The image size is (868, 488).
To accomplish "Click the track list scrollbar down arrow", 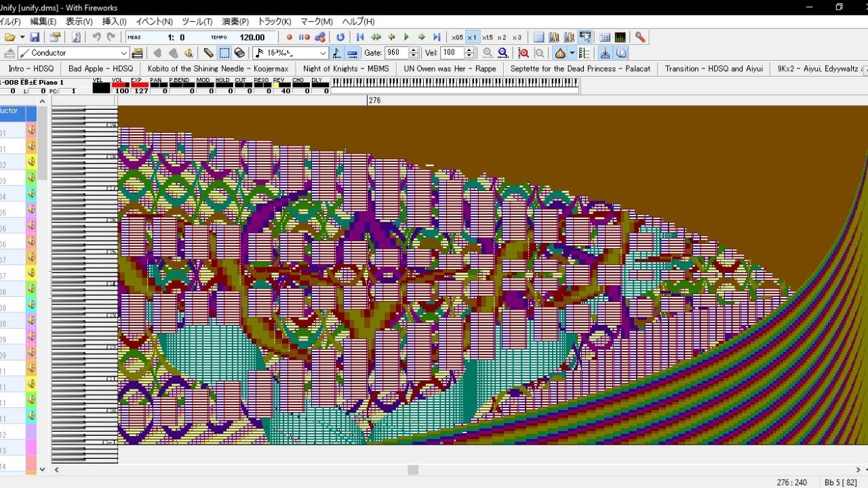I will point(42,469).
